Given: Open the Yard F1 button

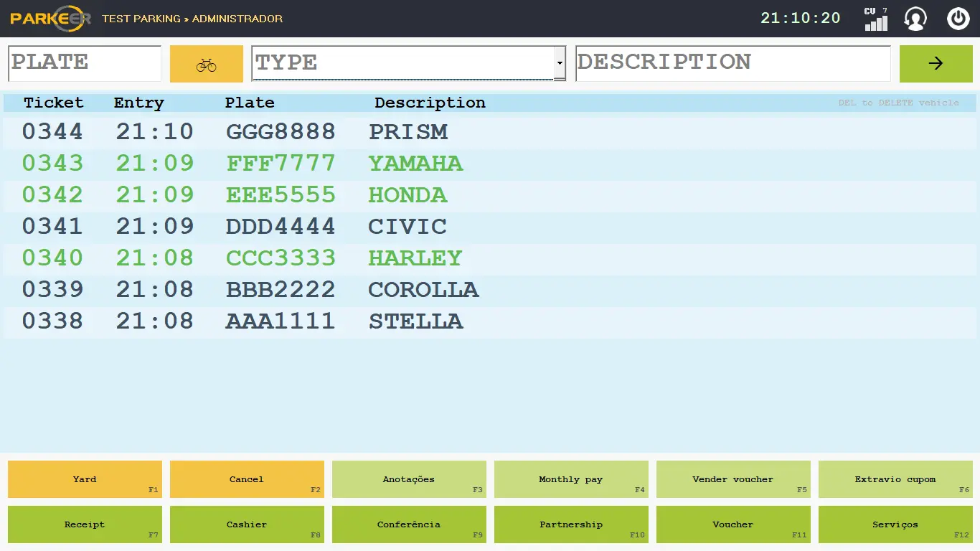Looking at the screenshot, I should point(85,479).
